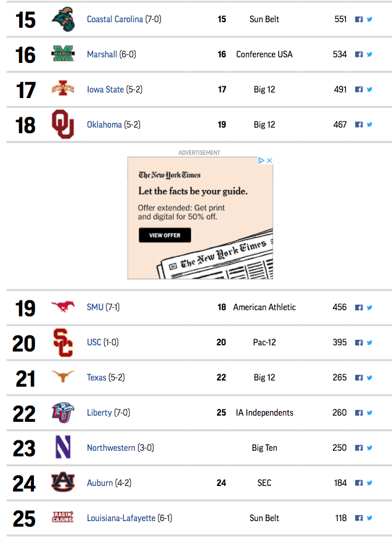Tweet the Oklahoma ranking row

pos(370,125)
